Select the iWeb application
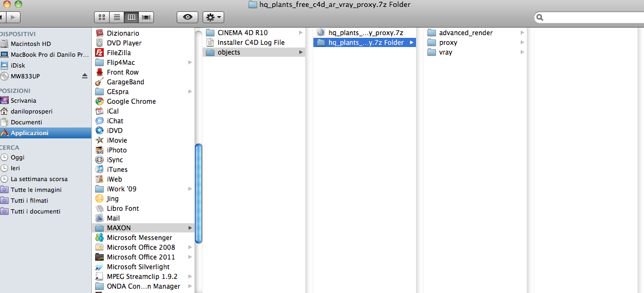644x293 pixels. pos(114,179)
